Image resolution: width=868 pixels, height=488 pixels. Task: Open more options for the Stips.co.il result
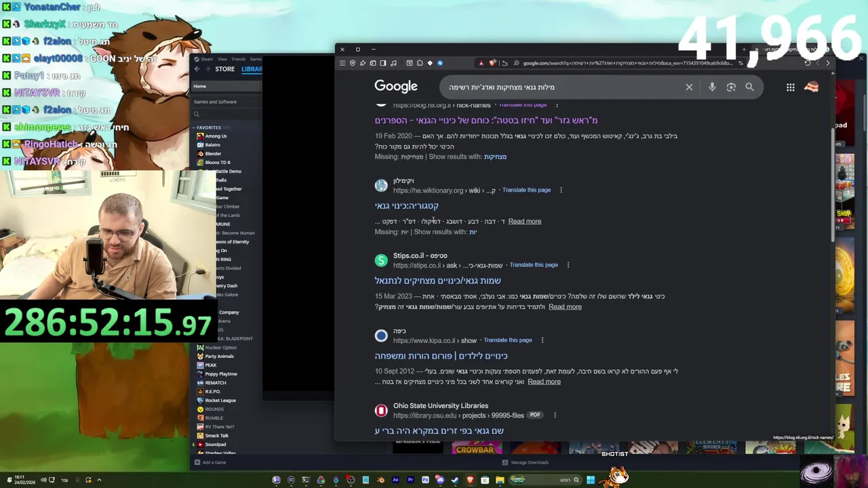point(568,265)
